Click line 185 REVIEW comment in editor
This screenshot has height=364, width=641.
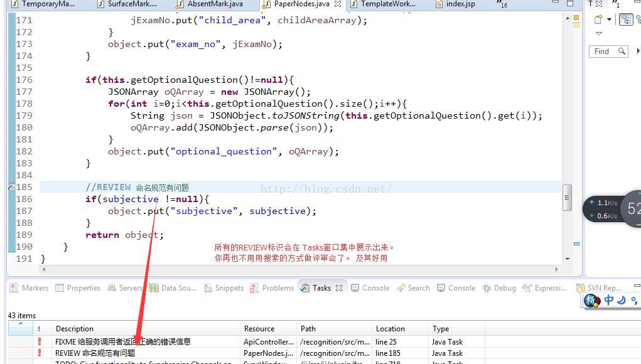click(137, 188)
